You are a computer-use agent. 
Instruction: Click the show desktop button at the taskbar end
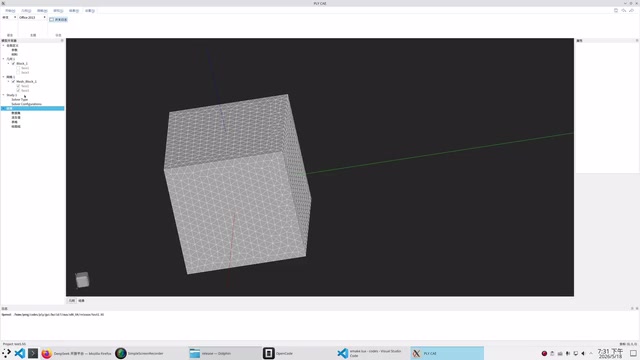[633, 353]
